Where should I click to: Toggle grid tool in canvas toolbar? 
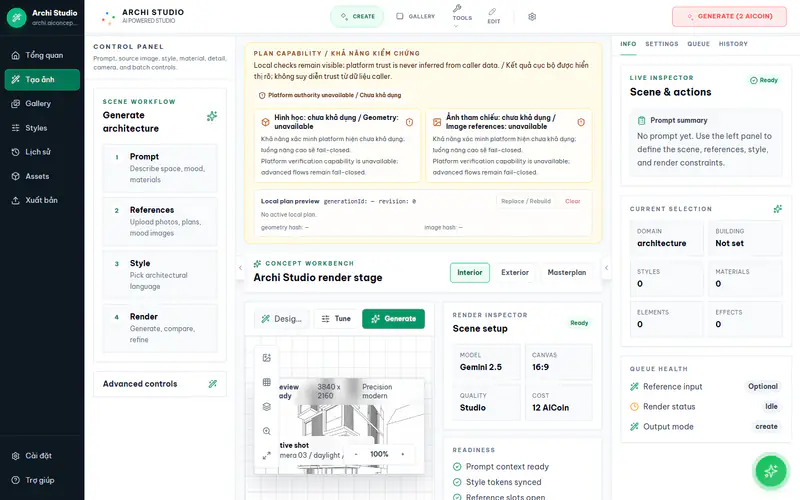point(266,382)
